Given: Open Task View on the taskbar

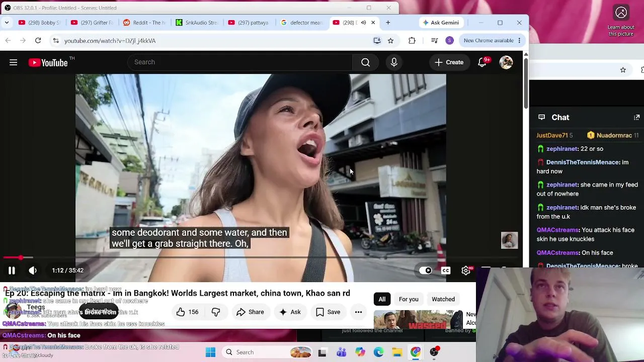Looking at the screenshot, I should (x=323, y=352).
